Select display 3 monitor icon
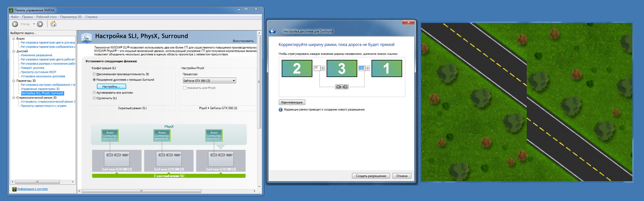The height and width of the screenshot is (201, 644). pos(342,69)
